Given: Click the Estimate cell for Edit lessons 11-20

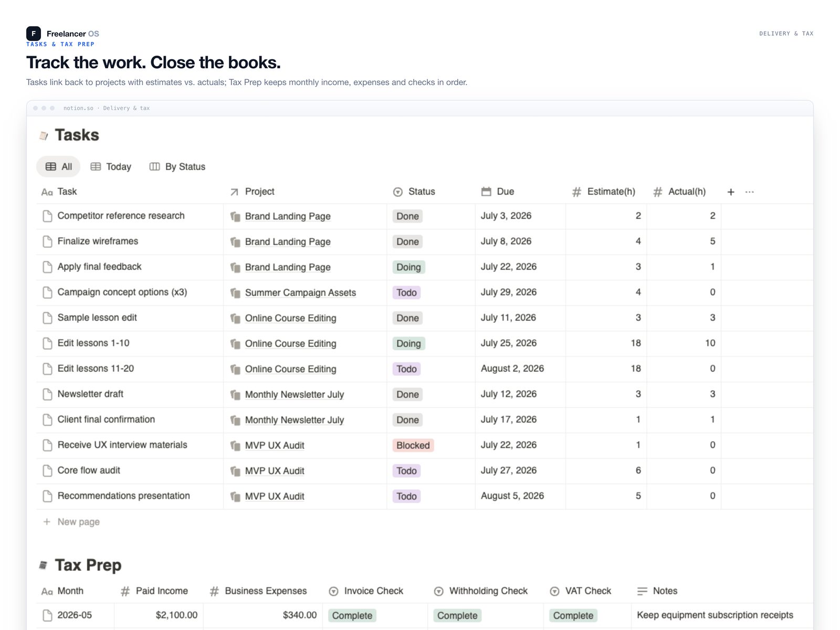Looking at the screenshot, I should (606, 369).
